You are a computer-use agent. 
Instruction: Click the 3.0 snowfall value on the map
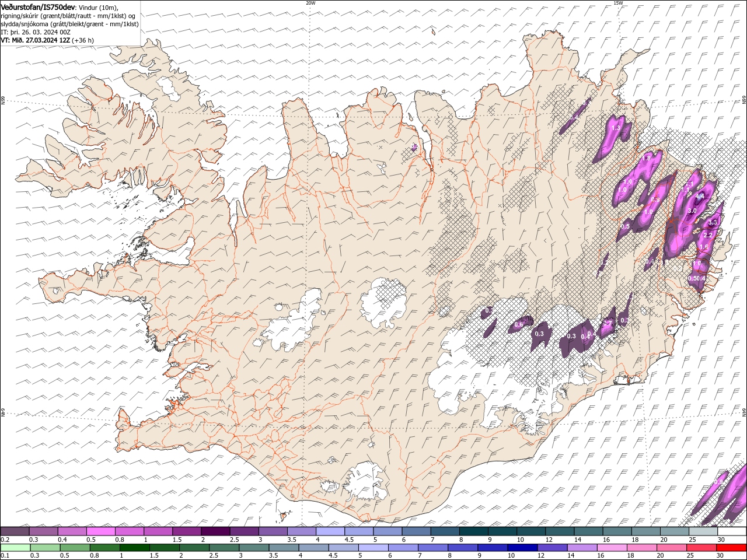(693, 211)
